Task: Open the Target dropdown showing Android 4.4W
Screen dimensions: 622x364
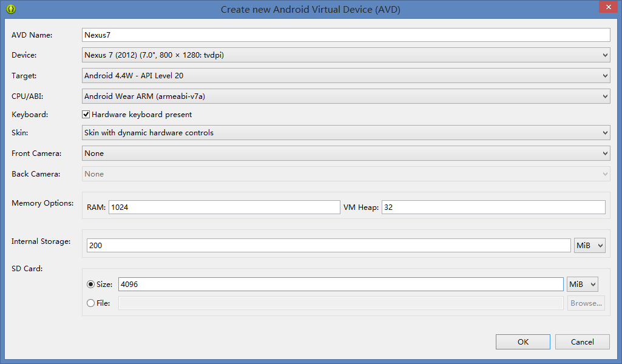Action: point(346,76)
